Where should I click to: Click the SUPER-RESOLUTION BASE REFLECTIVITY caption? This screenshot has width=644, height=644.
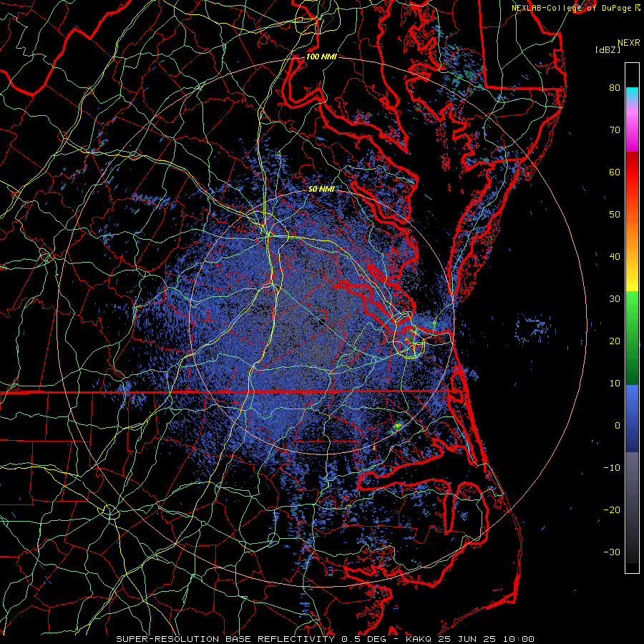pos(225,639)
